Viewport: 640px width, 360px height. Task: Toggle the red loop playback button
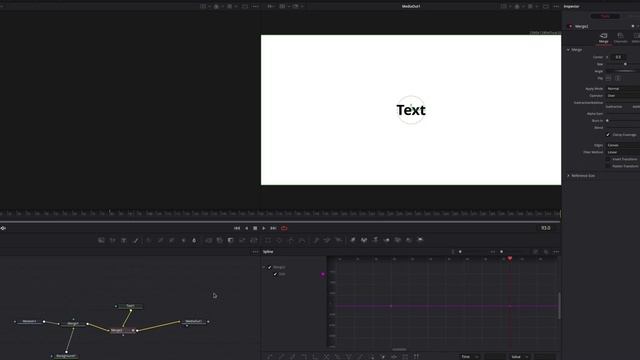(284, 228)
